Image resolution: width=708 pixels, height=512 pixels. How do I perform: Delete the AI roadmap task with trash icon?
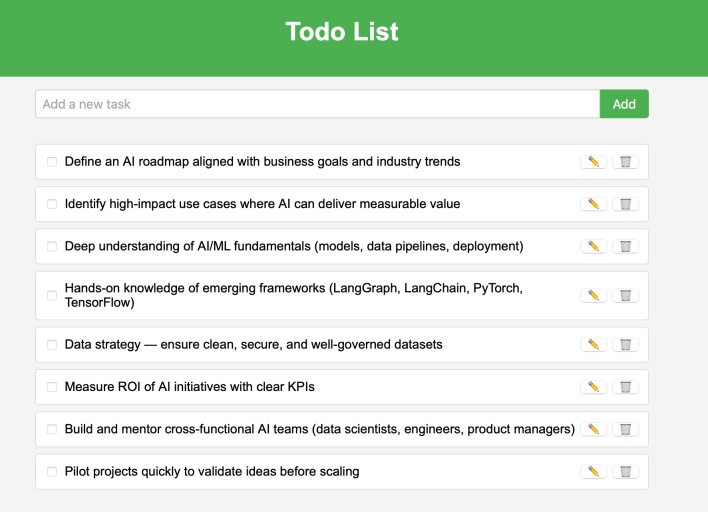tap(625, 162)
